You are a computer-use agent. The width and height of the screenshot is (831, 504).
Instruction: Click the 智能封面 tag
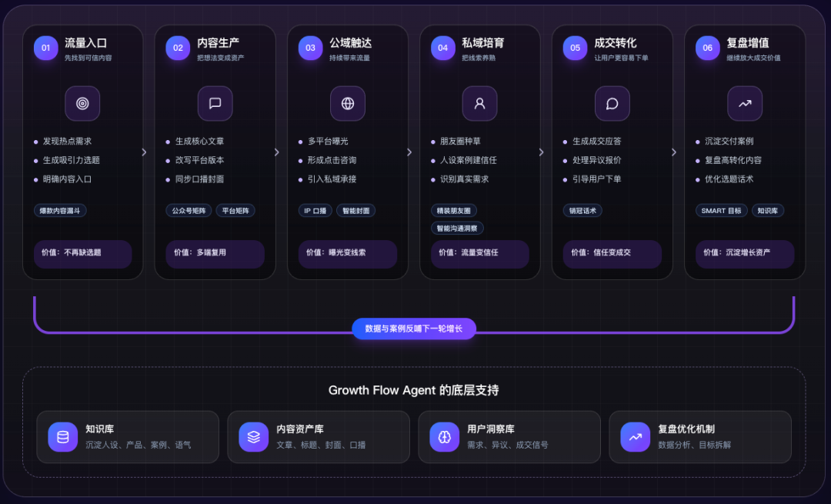pos(355,210)
